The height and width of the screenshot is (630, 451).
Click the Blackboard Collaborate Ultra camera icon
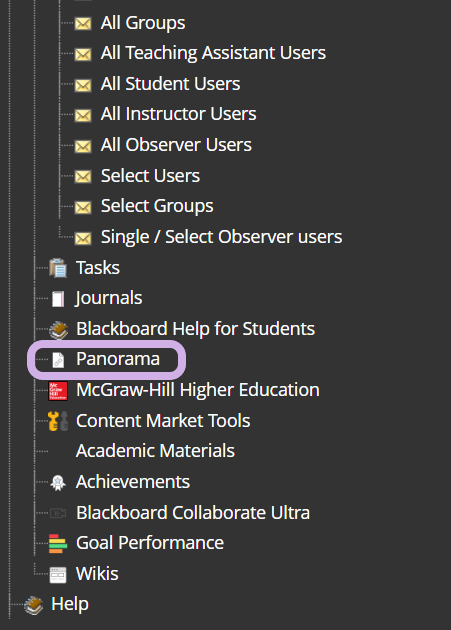58,513
